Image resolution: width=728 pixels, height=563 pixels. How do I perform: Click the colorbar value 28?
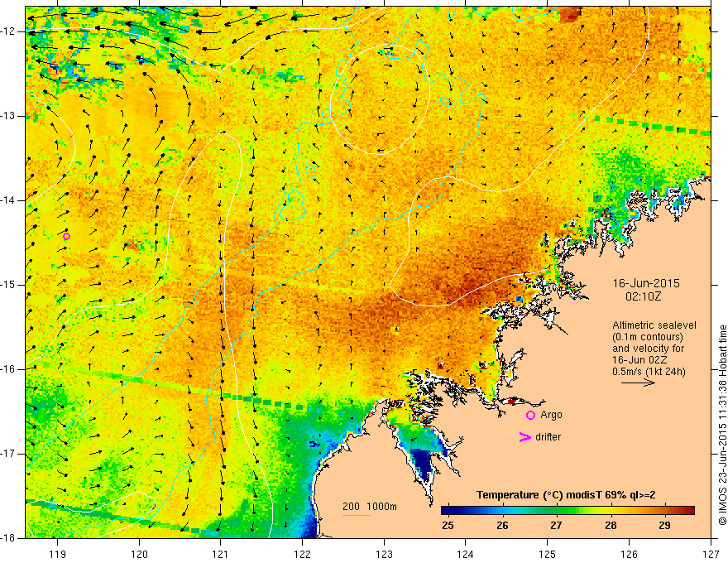611,526
